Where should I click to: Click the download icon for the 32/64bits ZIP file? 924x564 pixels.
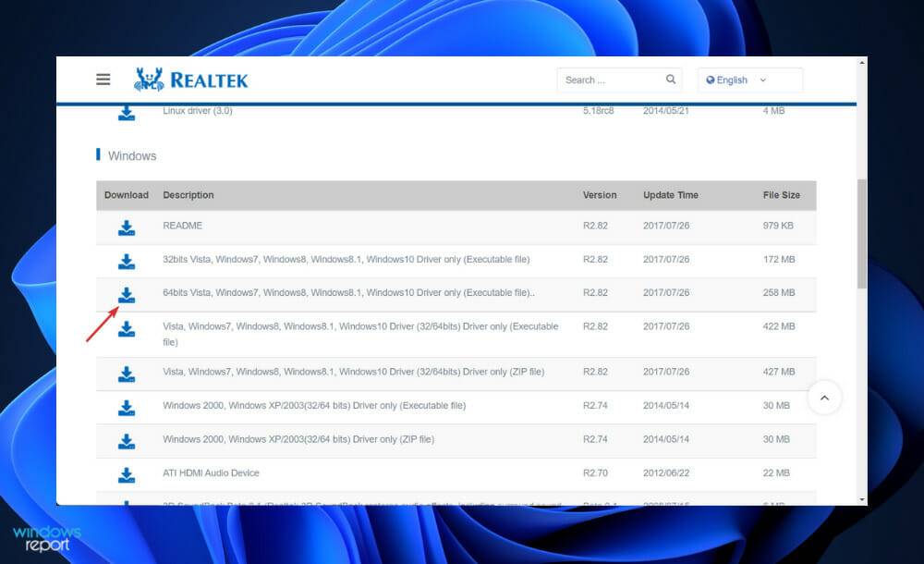point(126,372)
